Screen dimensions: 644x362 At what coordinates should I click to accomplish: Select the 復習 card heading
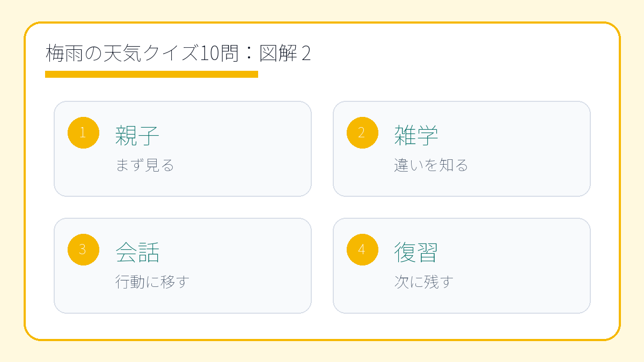point(416,253)
